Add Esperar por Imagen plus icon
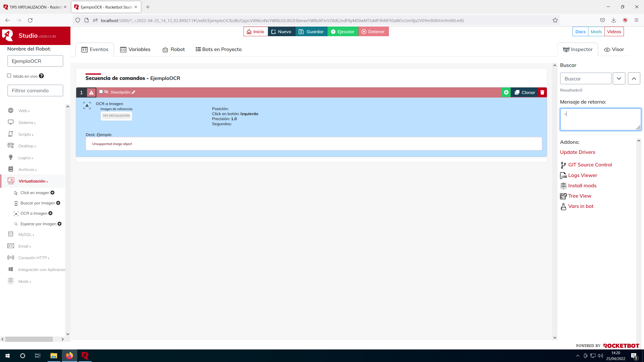 (x=60, y=224)
